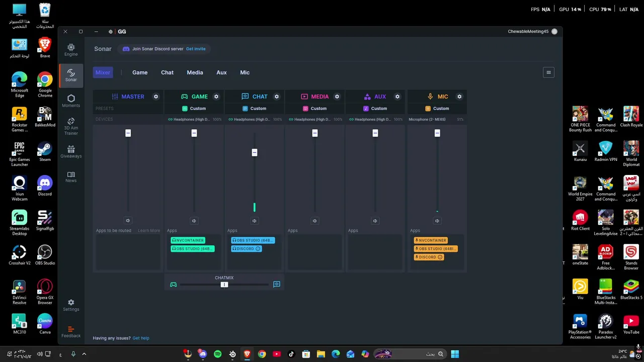This screenshot has width=644, height=362.
Task: Switch to the Game tab
Action: (140, 72)
